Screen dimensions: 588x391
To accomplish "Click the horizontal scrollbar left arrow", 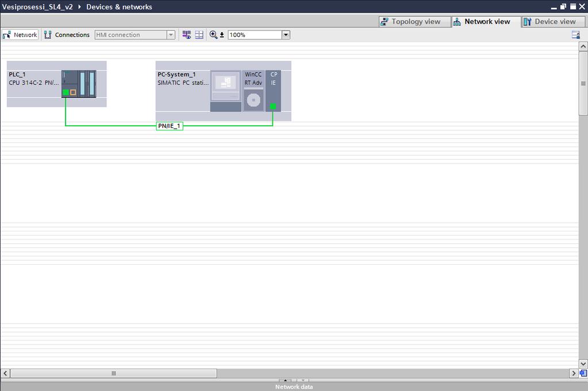I will 5,373.
